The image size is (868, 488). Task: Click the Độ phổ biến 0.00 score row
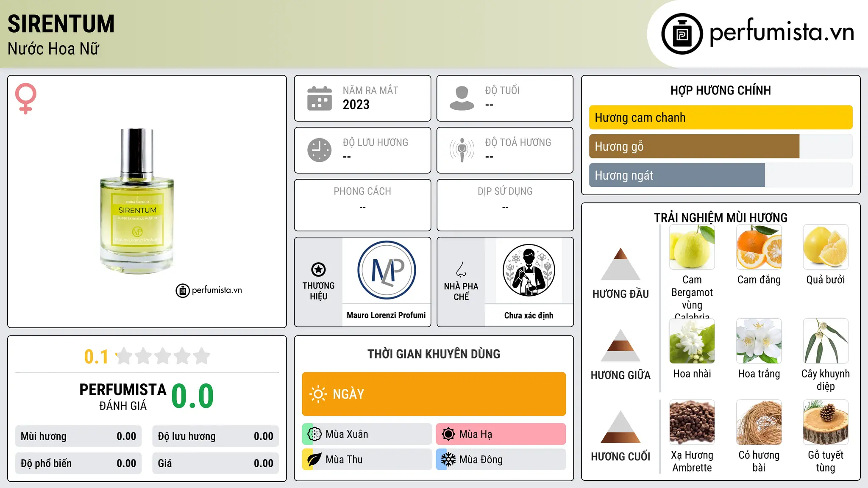pyautogui.click(x=78, y=463)
